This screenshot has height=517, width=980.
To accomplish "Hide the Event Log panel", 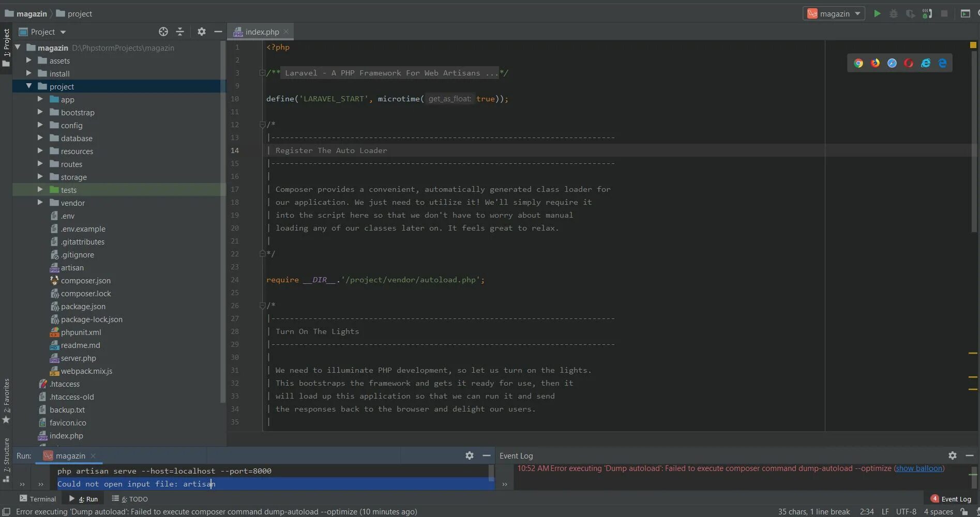I will click(970, 455).
